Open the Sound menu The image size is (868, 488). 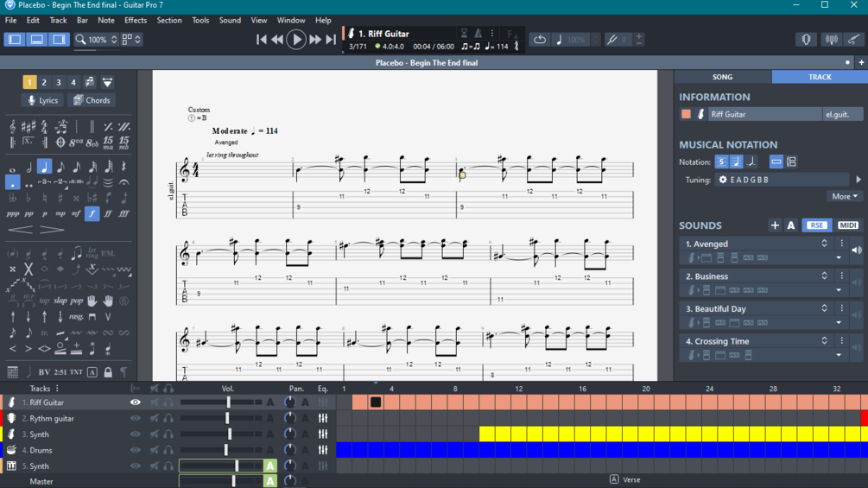click(x=230, y=21)
